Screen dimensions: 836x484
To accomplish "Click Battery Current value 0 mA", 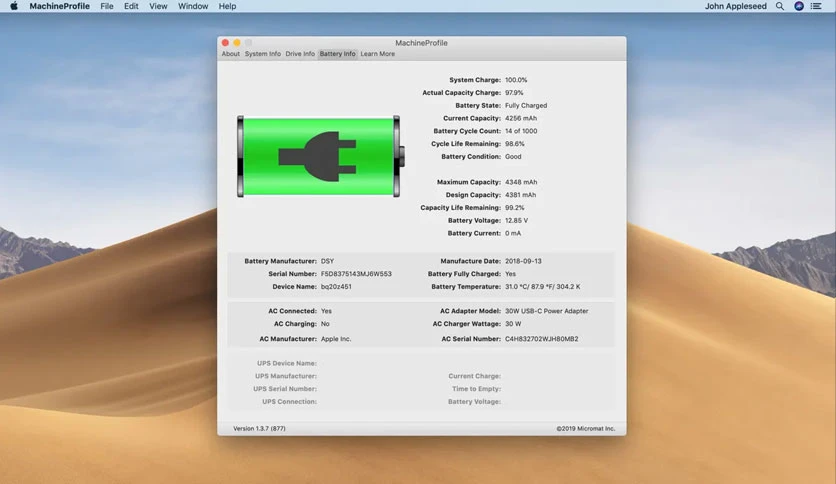I will (x=513, y=233).
